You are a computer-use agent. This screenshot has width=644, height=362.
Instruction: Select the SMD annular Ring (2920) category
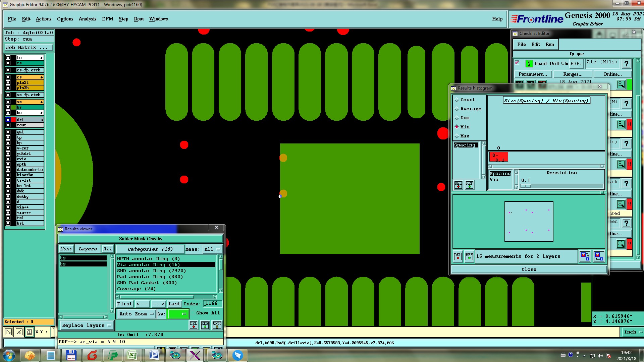coord(151,271)
